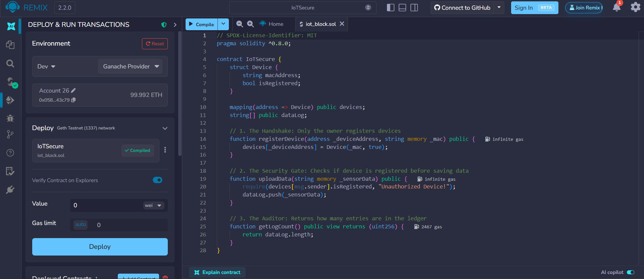This screenshot has height=279, width=644.
Task: Open the help question mark icon
Action: point(10,153)
